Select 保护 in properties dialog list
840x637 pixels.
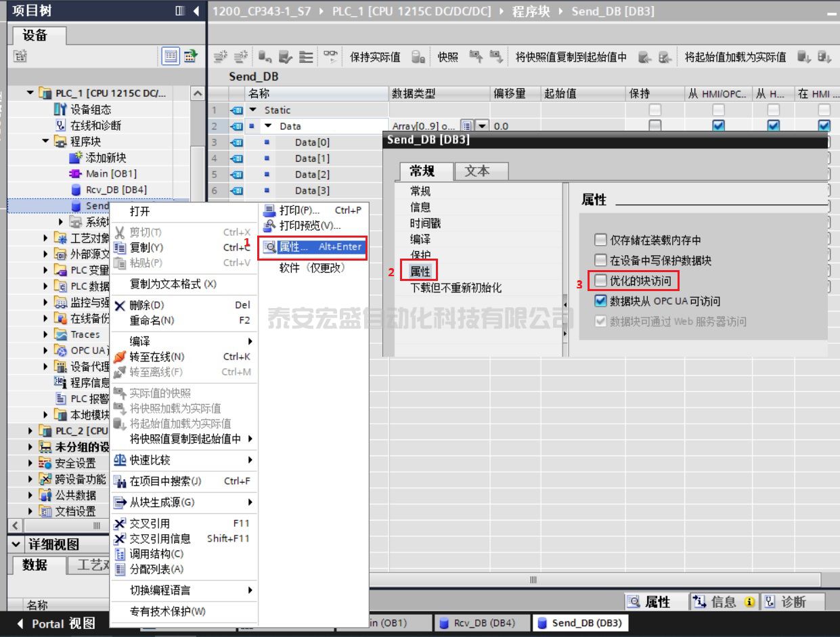pos(420,256)
